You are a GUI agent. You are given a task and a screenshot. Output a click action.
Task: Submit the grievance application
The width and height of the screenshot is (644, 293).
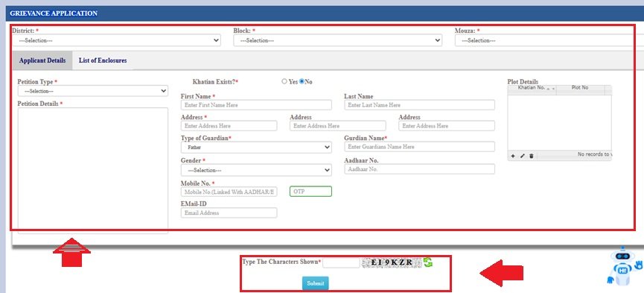[x=316, y=283]
